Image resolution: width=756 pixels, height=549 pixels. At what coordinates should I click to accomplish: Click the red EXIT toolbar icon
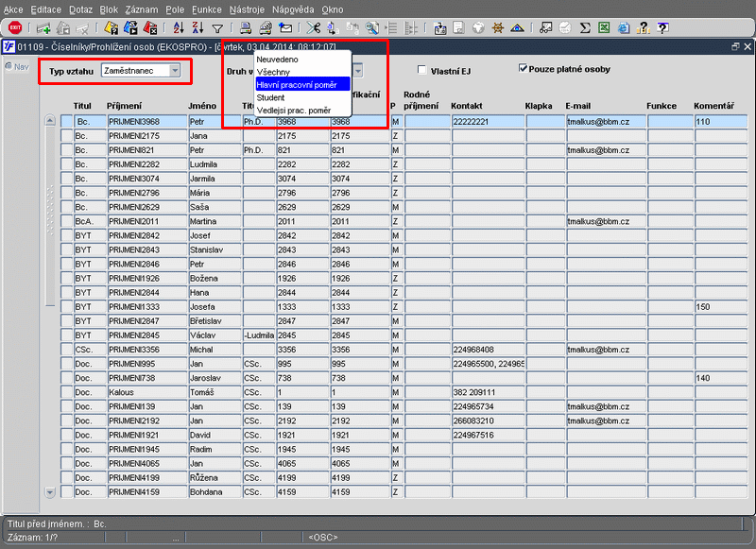tap(15, 28)
